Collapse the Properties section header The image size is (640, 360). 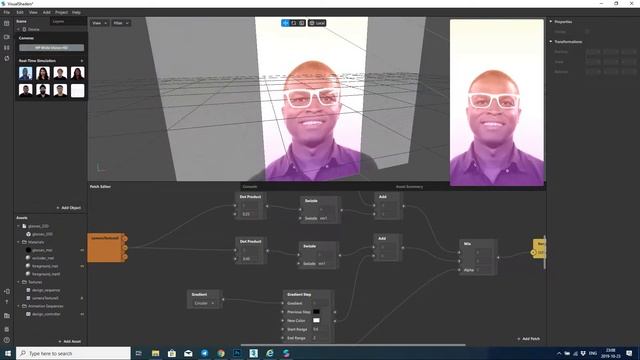(551, 21)
